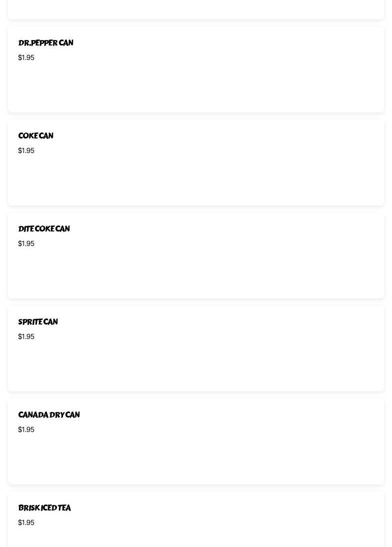Click the $1.95 price under Dite Coke Can

click(x=26, y=243)
